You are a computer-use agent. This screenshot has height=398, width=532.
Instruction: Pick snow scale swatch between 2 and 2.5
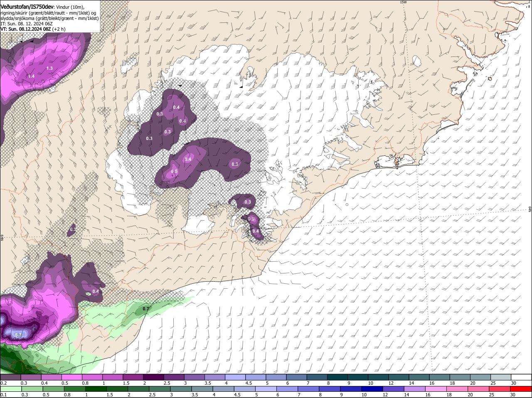point(153,377)
